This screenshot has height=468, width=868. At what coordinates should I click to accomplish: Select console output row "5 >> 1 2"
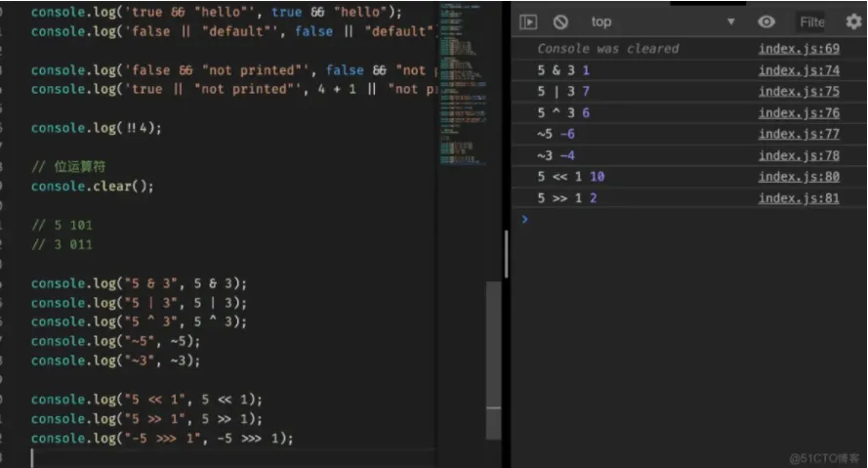pyautogui.click(x=688, y=198)
